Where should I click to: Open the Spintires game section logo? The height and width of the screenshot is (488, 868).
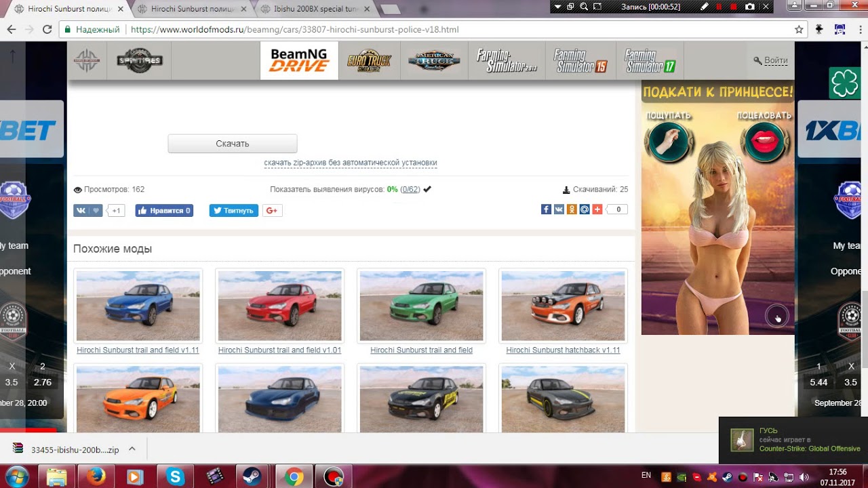click(140, 60)
